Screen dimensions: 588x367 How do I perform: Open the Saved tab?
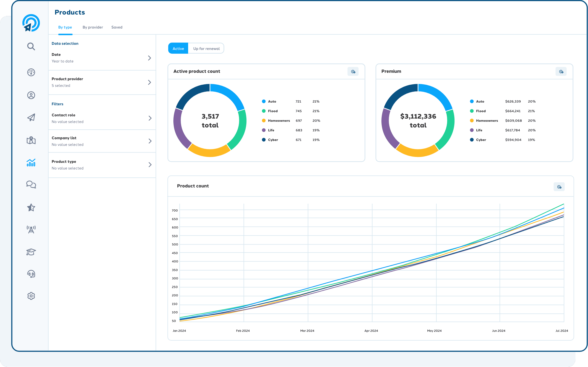117,27
